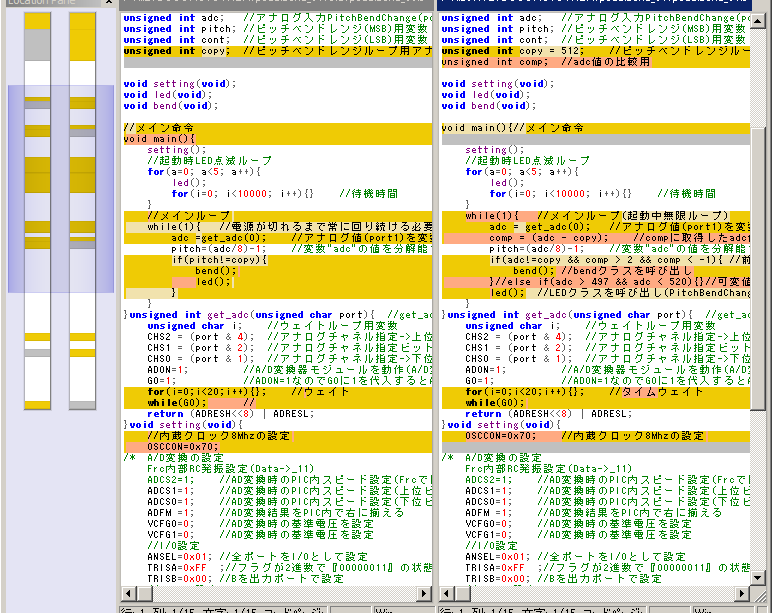Click left pane horizontal scrollbar right arrow
773x613 pixels.
(424, 593)
